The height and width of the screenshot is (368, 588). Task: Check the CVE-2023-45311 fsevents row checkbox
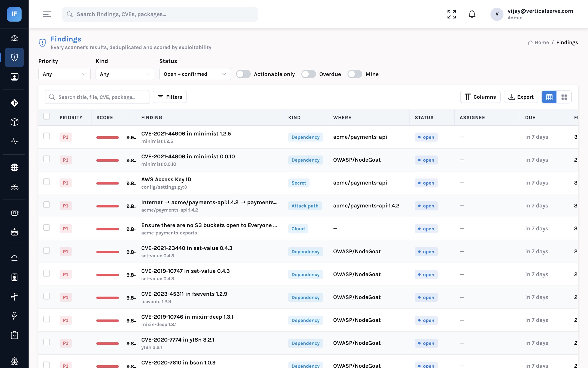click(47, 296)
